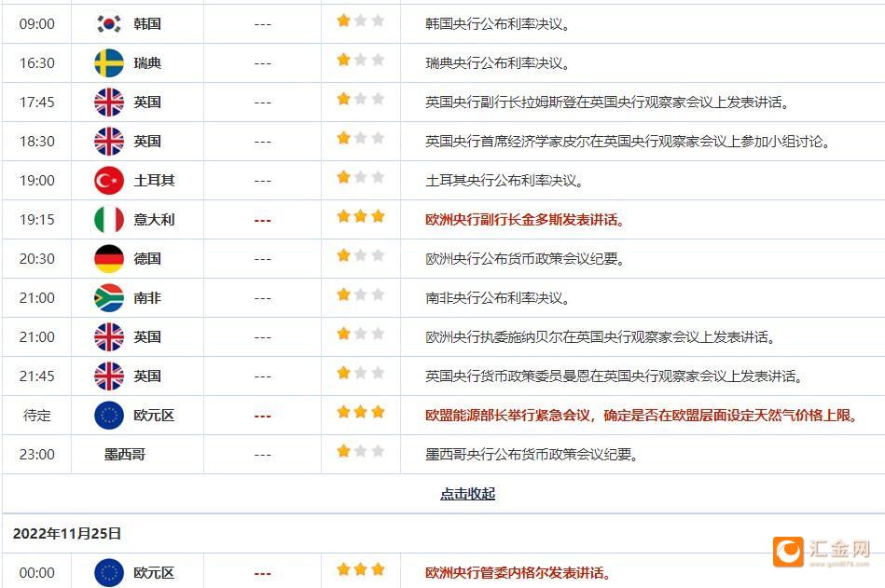Screen dimensions: 885x588
Task: Select the 17:45 time cell
Action: (x=37, y=103)
